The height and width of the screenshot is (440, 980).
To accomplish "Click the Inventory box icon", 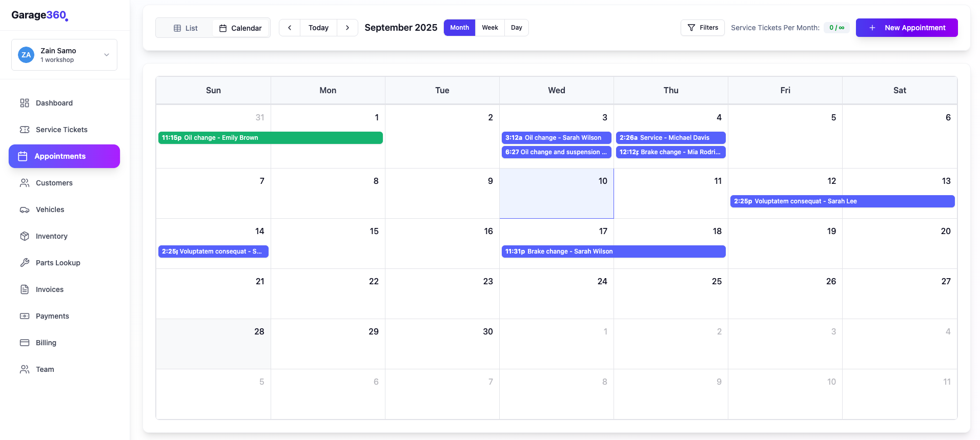I will click(25, 236).
